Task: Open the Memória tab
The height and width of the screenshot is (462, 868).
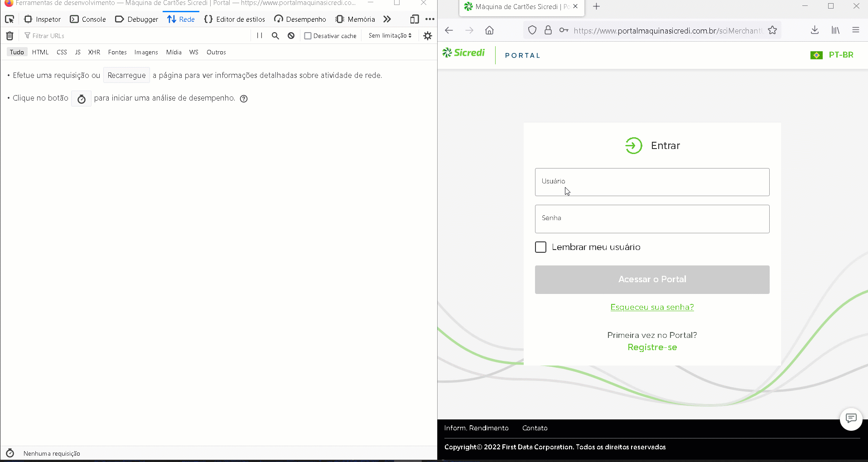Action: click(x=355, y=19)
